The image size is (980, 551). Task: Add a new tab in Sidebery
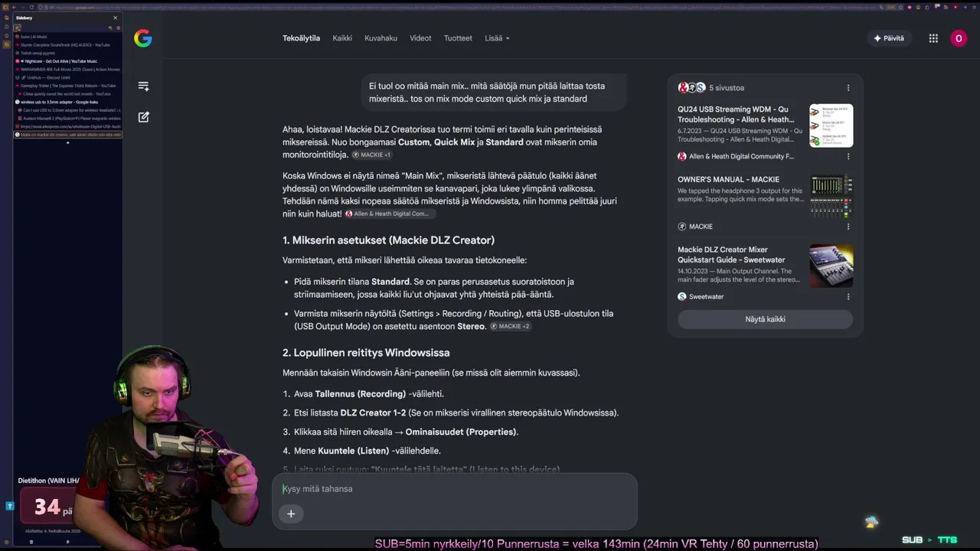pyautogui.click(x=67, y=142)
